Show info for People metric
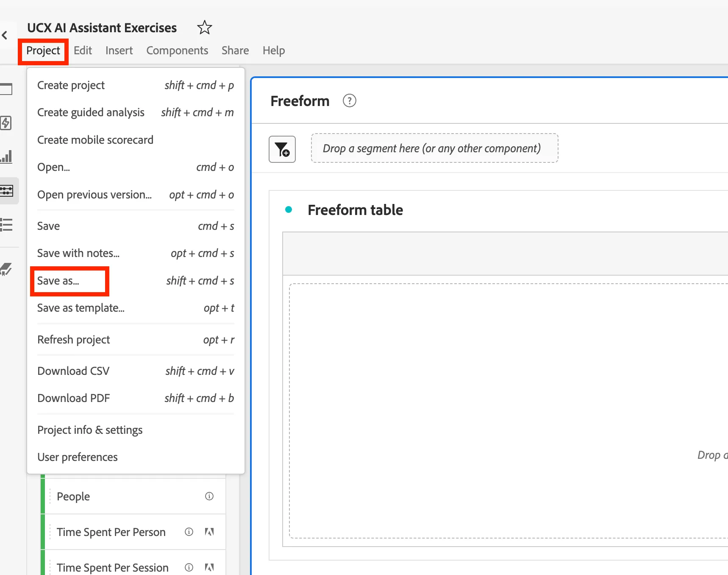The height and width of the screenshot is (575, 728). pyautogui.click(x=209, y=496)
